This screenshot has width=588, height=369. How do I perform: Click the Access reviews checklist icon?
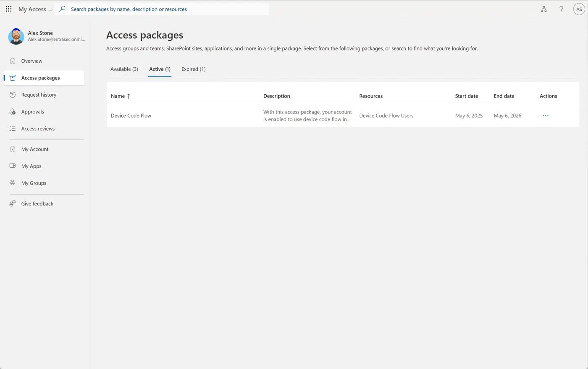(13, 129)
